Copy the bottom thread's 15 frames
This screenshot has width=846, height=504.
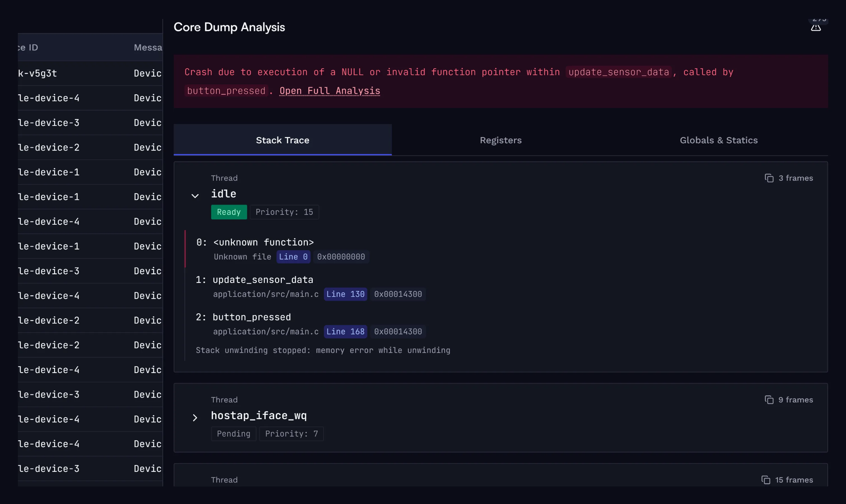point(788,479)
